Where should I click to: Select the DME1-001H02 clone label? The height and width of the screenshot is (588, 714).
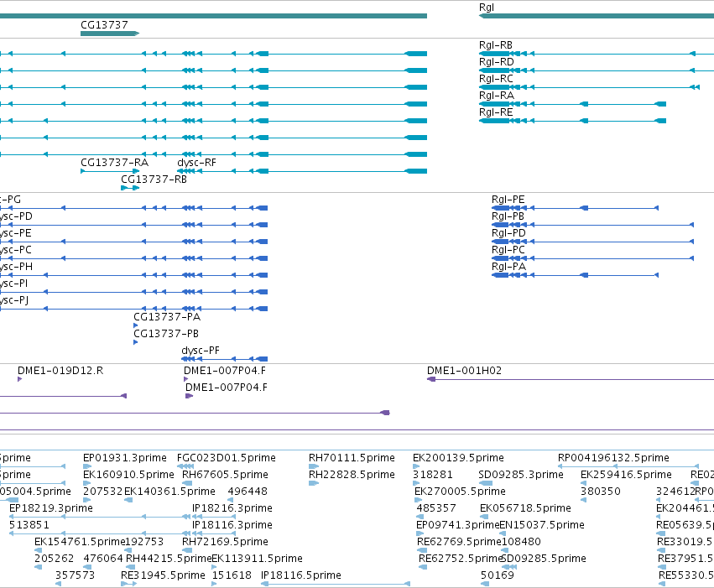(464, 371)
